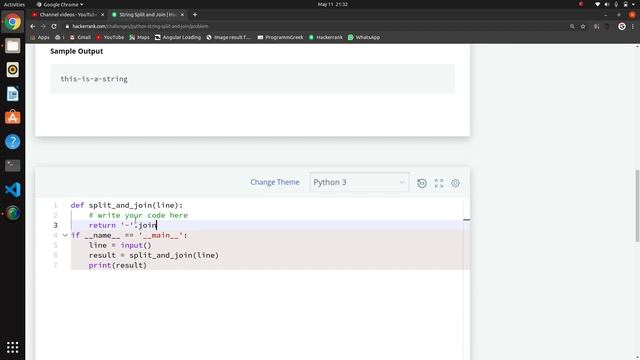Open image result bookmark
Screen dimensions: 640x360
click(x=229, y=37)
